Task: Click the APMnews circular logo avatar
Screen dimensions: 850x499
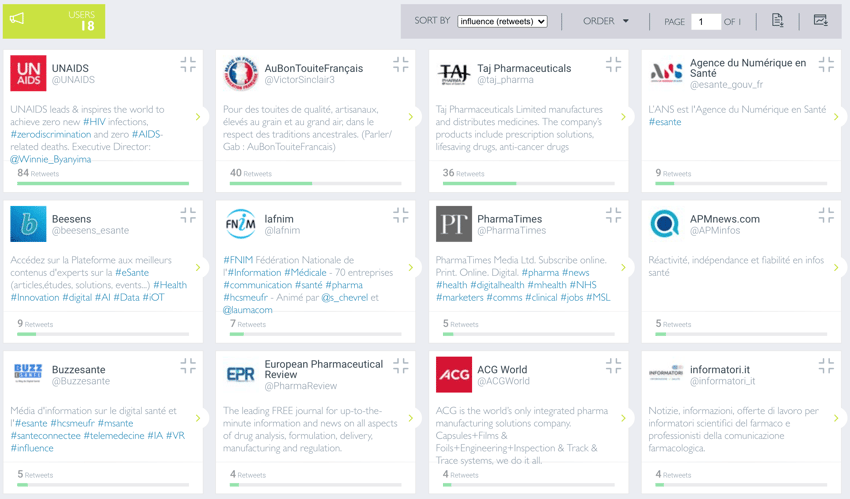Action: tap(666, 224)
